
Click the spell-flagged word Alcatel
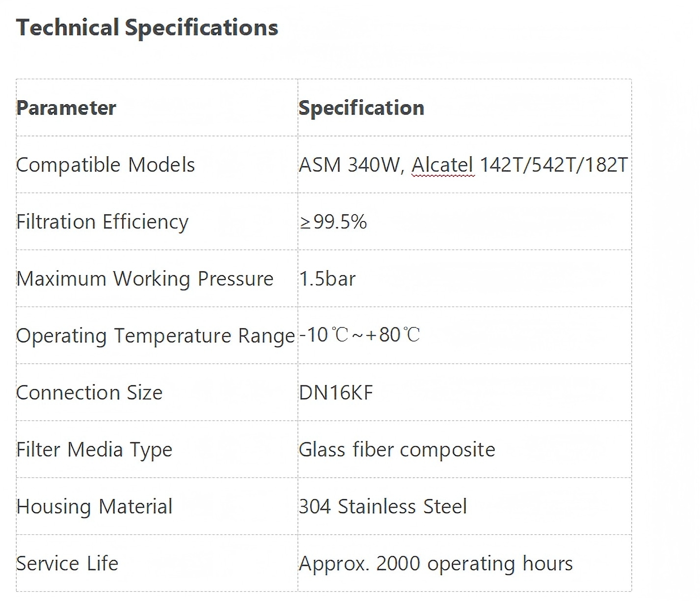click(x=442, y=165)
